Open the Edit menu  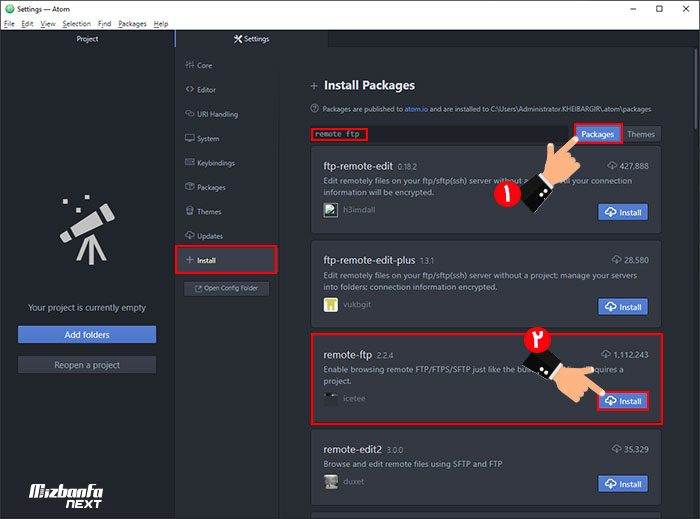pos(27,24)
